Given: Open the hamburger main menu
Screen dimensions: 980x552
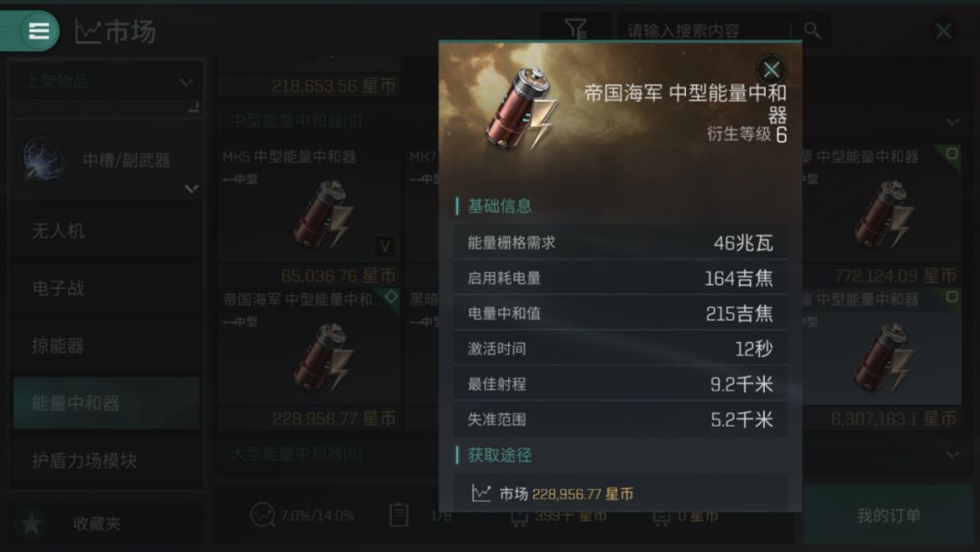Looking at the screenshot, I should pos(37,31).
